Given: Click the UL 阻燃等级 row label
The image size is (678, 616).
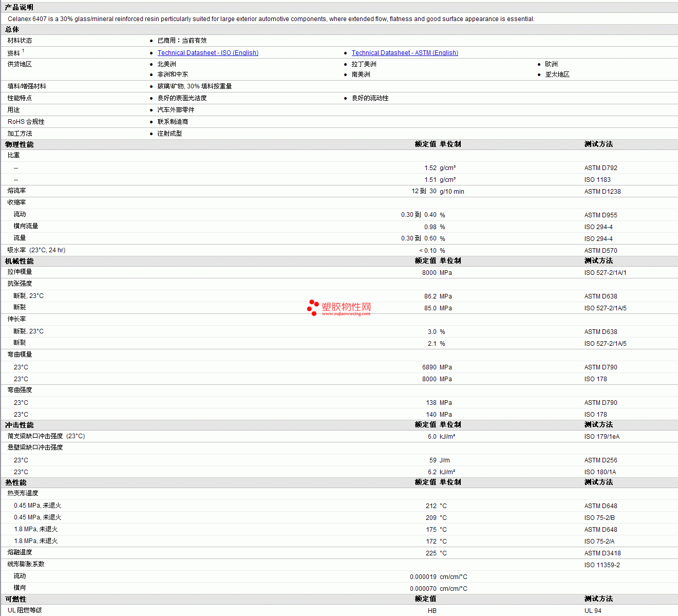Looking at the screenshot, I should [25, 610].
